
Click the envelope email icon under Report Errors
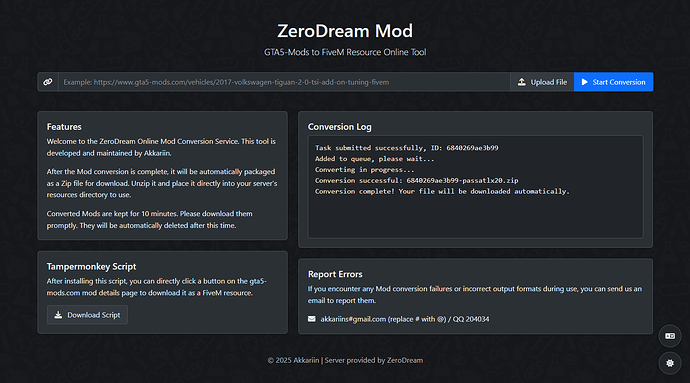click(312, 319)
